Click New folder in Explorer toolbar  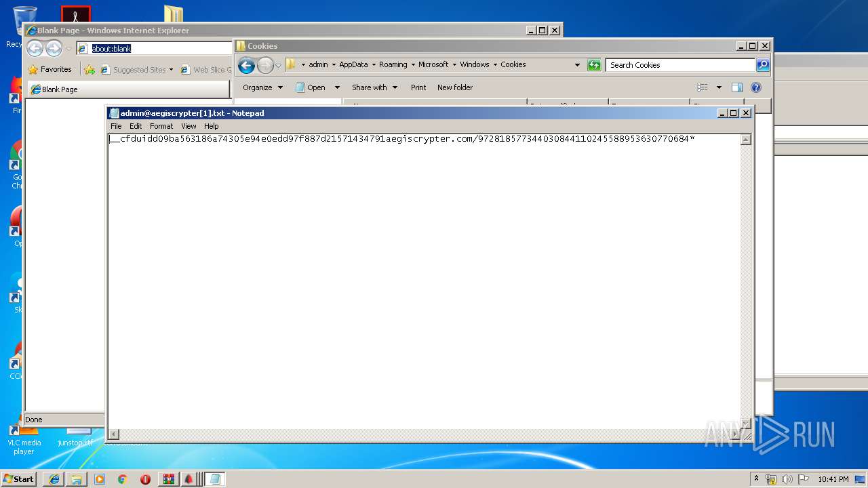coord(455,87)
